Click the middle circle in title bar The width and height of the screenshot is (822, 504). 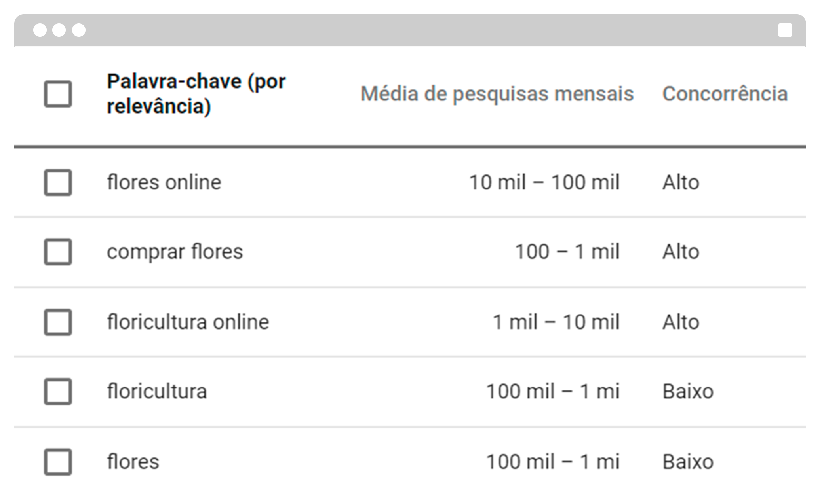click(x=59, y=30)
